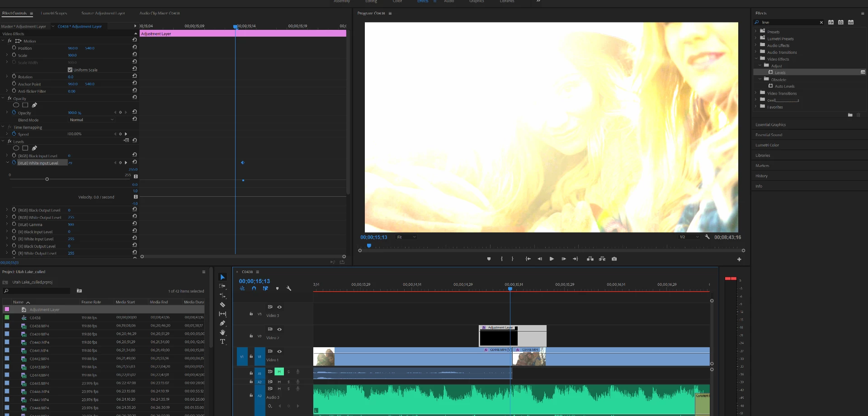Select the Levels effect in Effects panel

780,72
